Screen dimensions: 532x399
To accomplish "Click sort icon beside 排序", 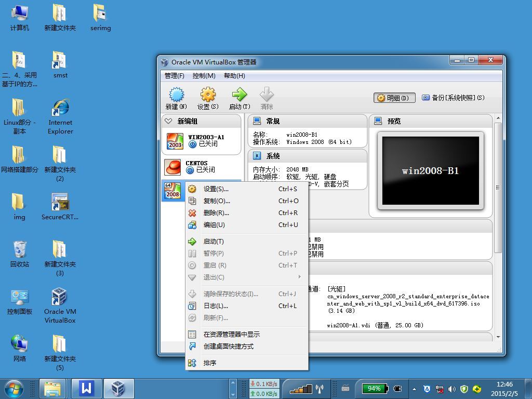I will pyautogui.click(x=192, y=363).
